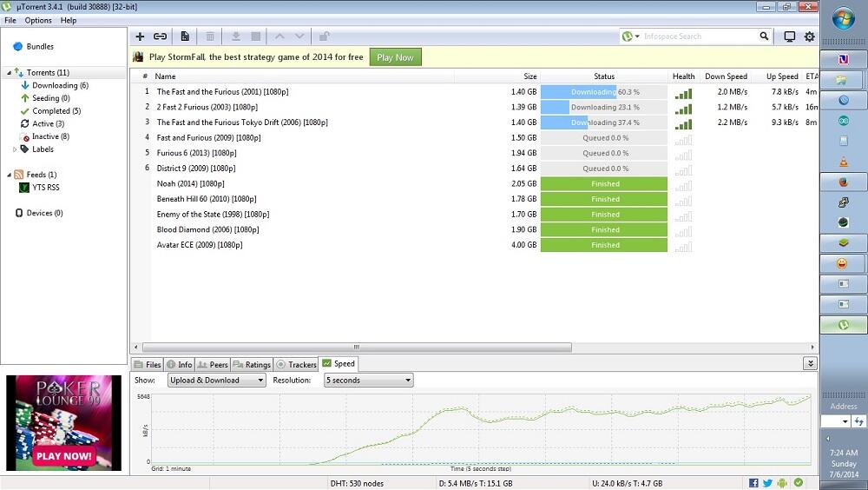The image size is (868, 490).
Task: Select Fast and Furious (2009) torrent
Action: (x=208, y=137)
